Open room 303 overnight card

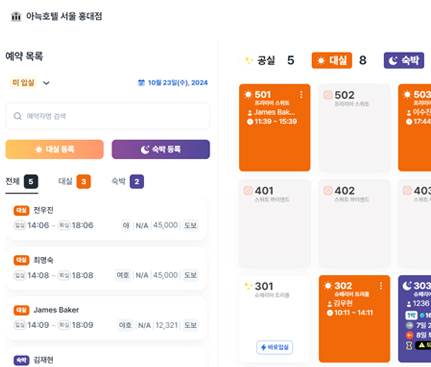tap(414, 319)
